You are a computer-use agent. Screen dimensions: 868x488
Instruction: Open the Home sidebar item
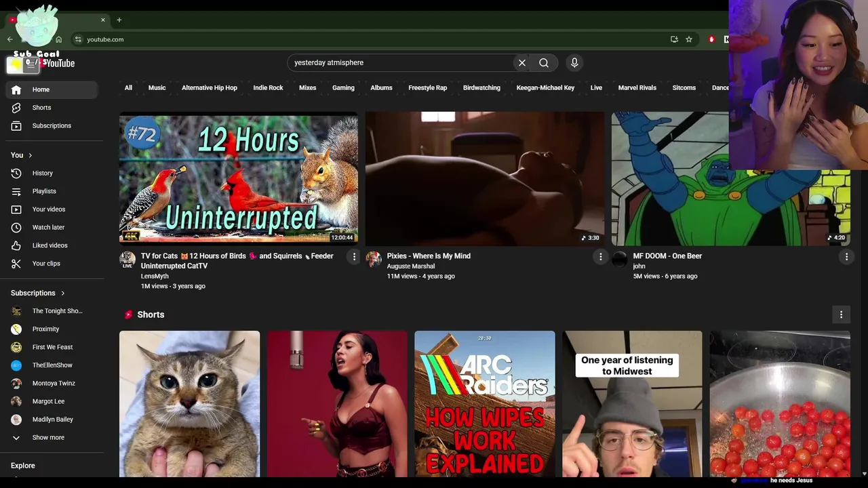(x=52, y=89)
